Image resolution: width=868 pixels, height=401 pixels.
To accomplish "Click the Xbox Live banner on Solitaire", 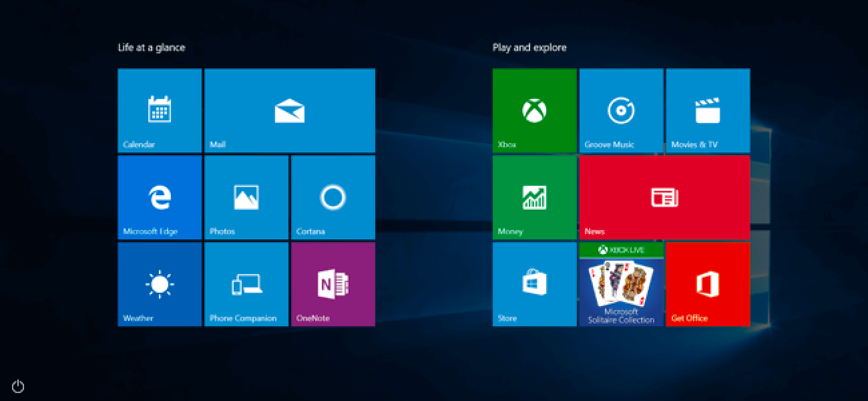I will point(621,249).
